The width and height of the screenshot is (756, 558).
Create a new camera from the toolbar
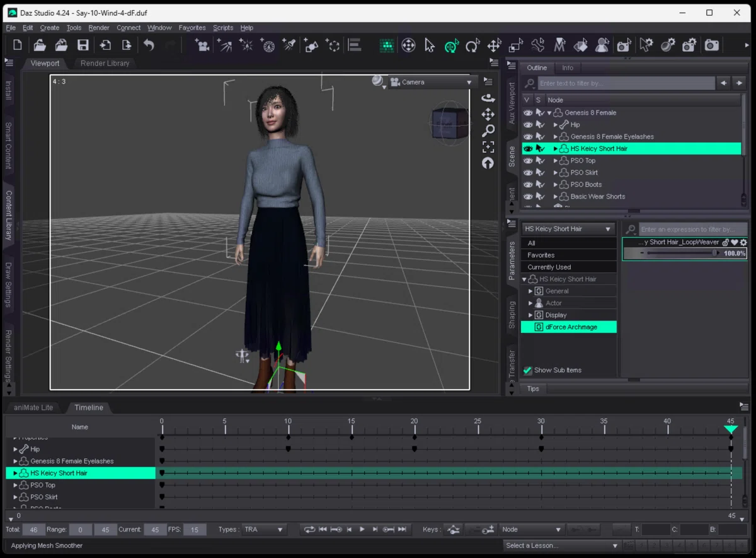point(202,45)
